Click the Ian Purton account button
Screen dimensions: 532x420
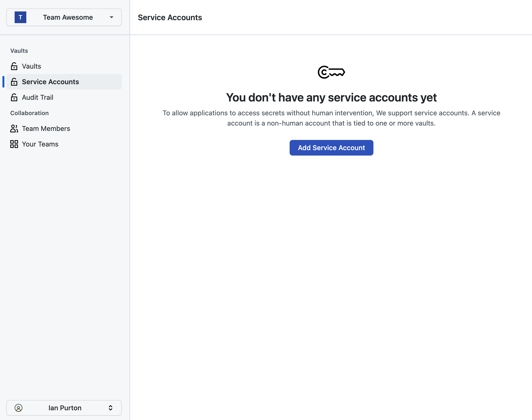click(x=65, y=408)
